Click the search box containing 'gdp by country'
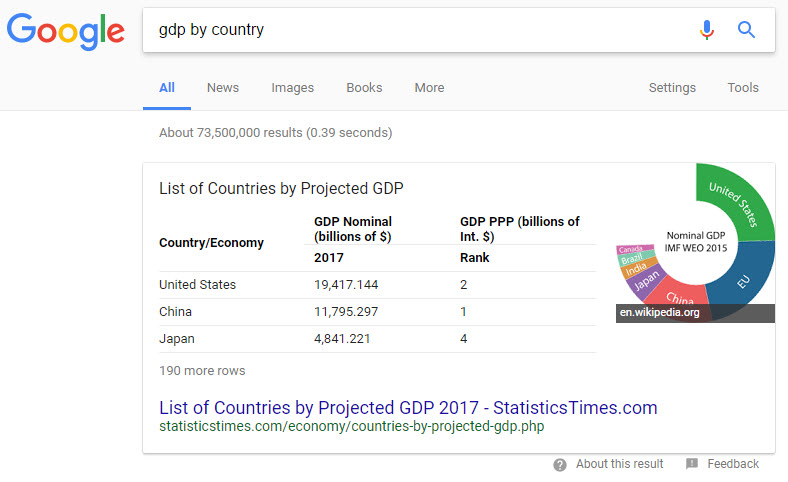 (x=420, y=30)
